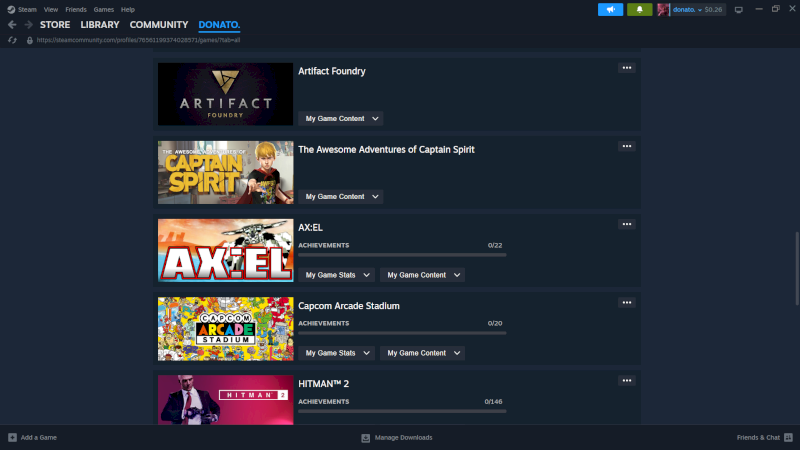Open the View menu

pos(51,10)
